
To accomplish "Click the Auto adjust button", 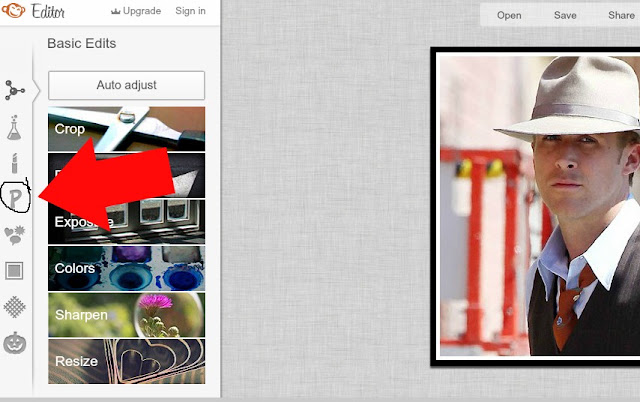I will pyautogui.click(x=127, y=85).
